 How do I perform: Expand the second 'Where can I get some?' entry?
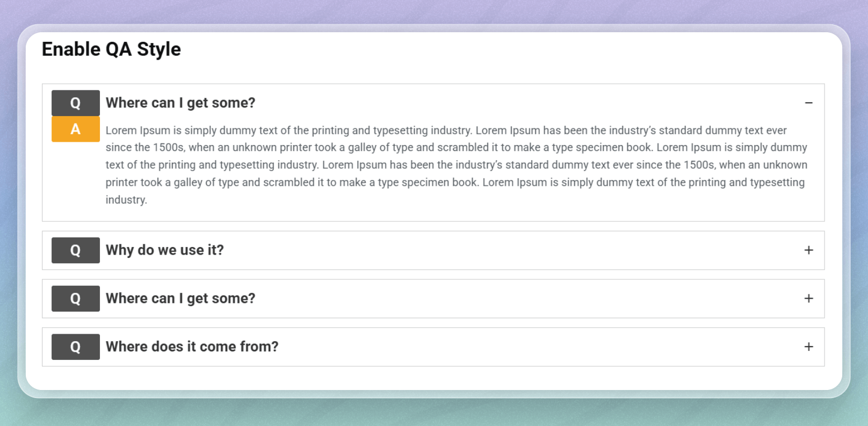[808, 299]
